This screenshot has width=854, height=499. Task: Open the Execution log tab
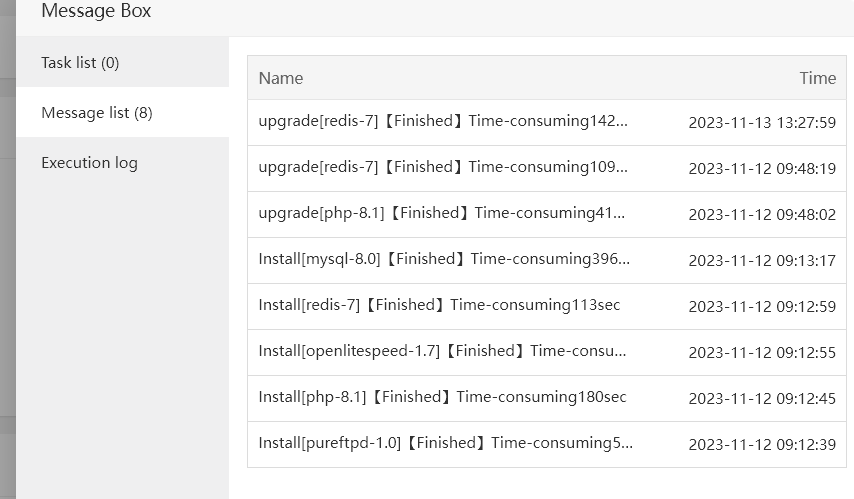(89, 163)
